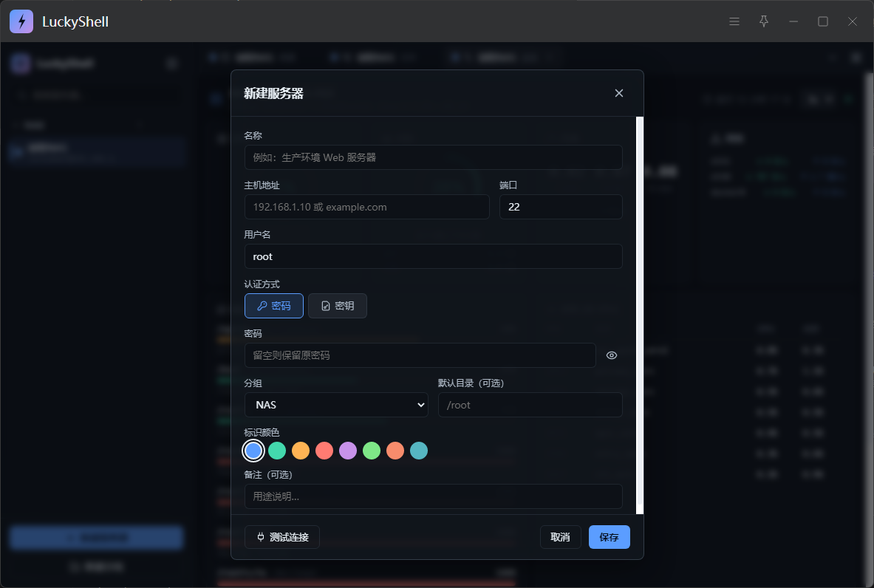This screenshot has width=874, height=588.
Task: Toggle password visibility eye icon
Action: tap(612, 355)
